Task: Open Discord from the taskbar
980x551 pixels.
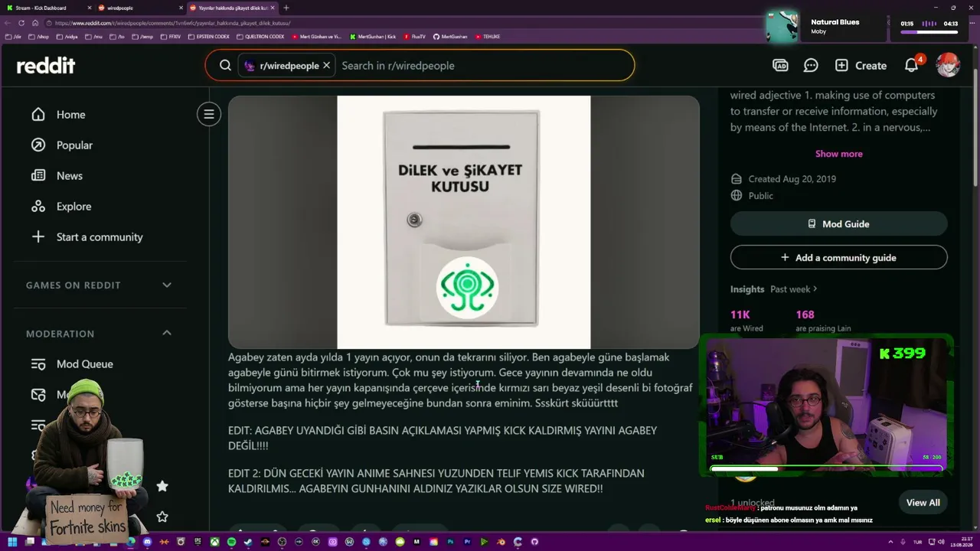Action: (x=147, y=542)
